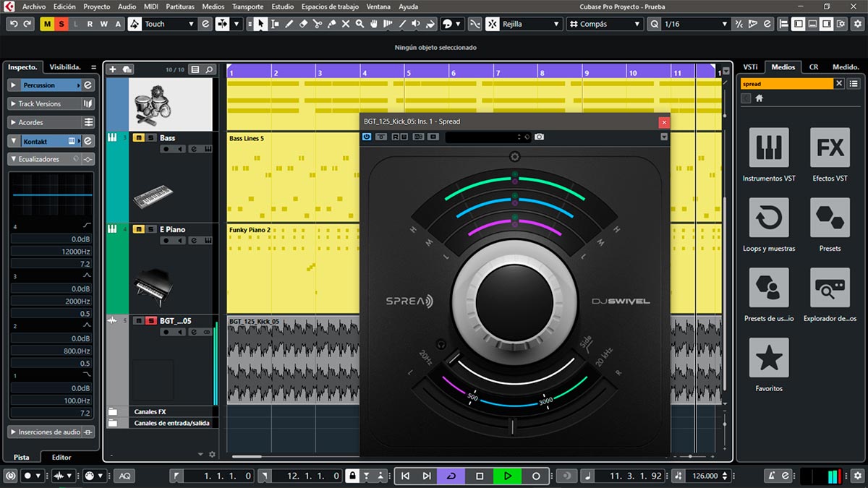Expand Acordes inspector section
This screenshot has height=488, width=868.
tap(51, 122)
